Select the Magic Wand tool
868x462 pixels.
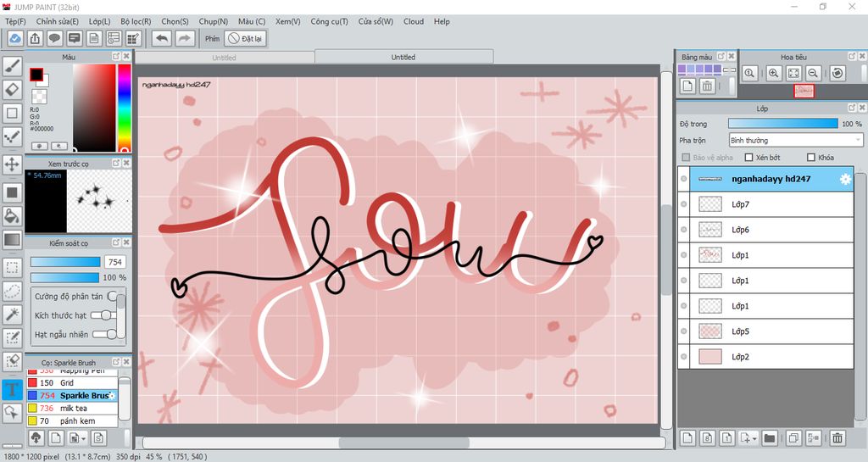pos(12,314)
